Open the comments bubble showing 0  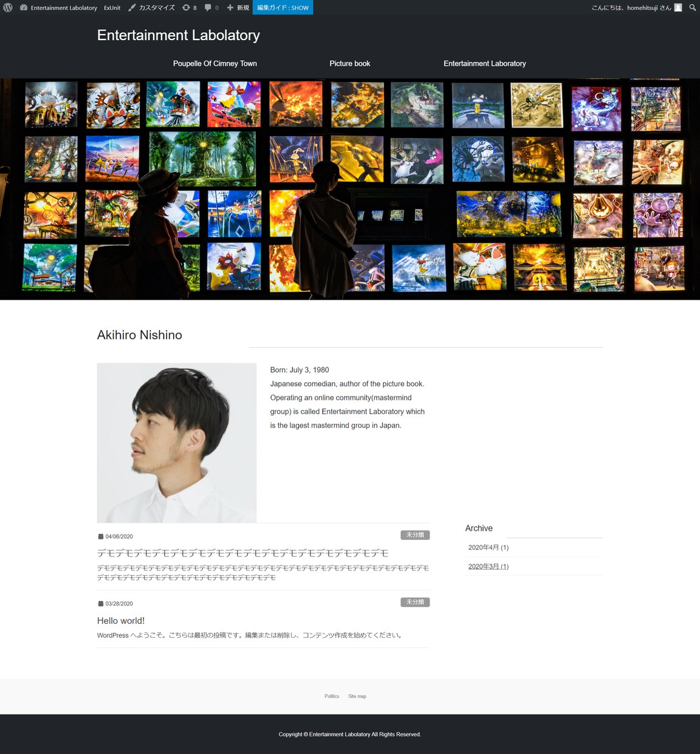pos(211,7)
